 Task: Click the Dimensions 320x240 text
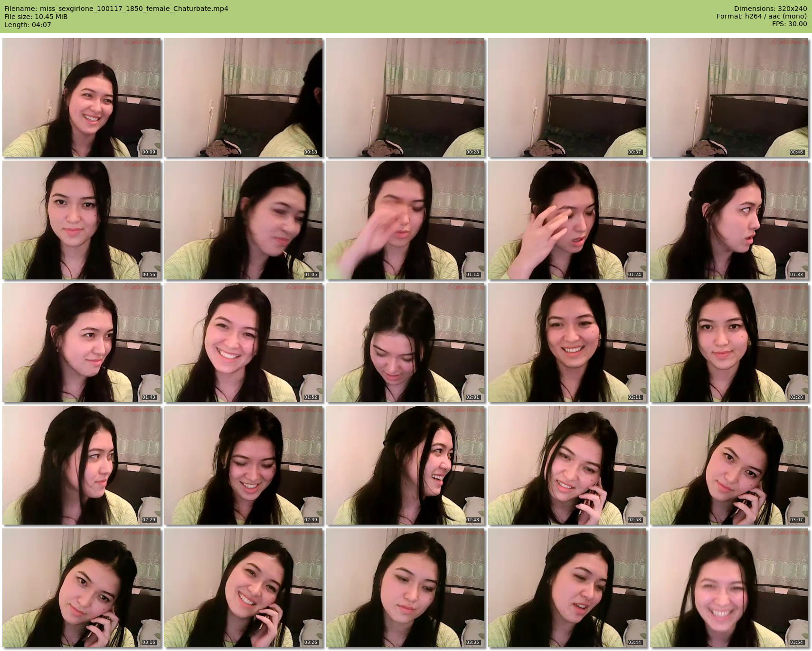pos(770,9)
